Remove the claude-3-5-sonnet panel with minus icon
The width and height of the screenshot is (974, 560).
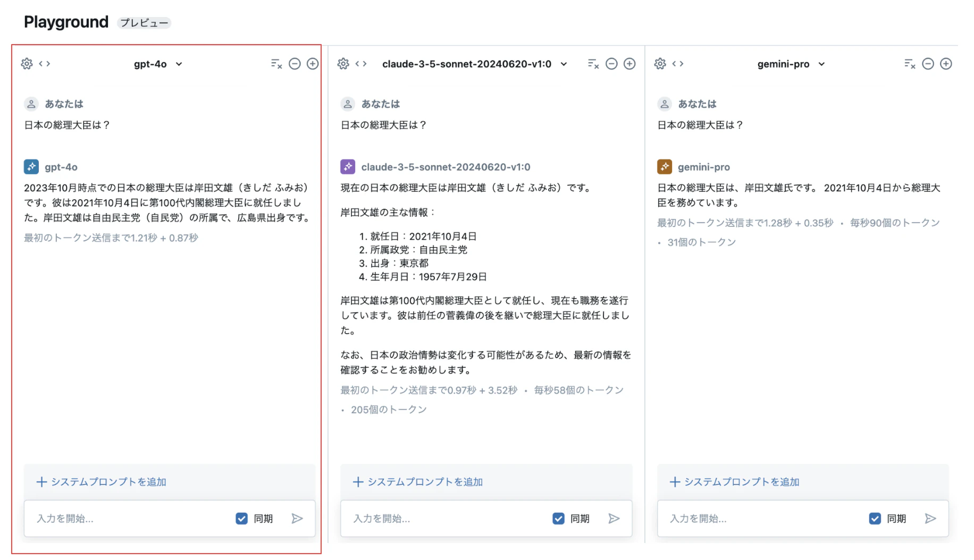point(611,64)
